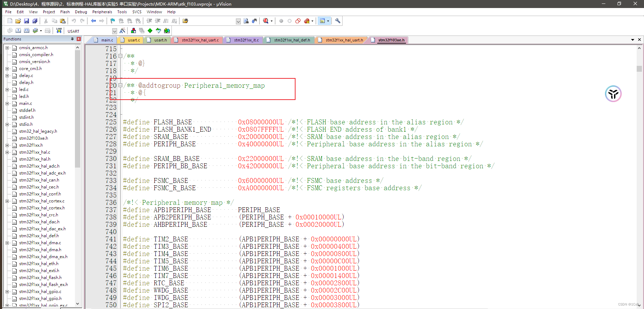
Task: Open File Extensions, Books and Environment icon
Action: pyautogui.click(x=133, y=31)
